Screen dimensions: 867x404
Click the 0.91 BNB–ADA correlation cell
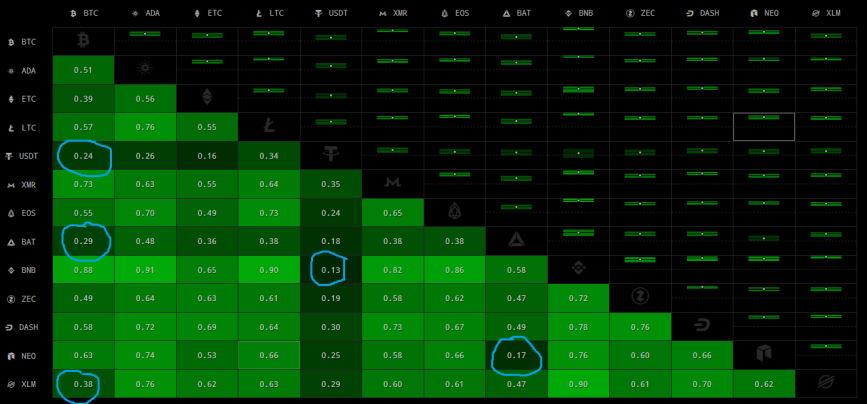(x=145, y=270)
